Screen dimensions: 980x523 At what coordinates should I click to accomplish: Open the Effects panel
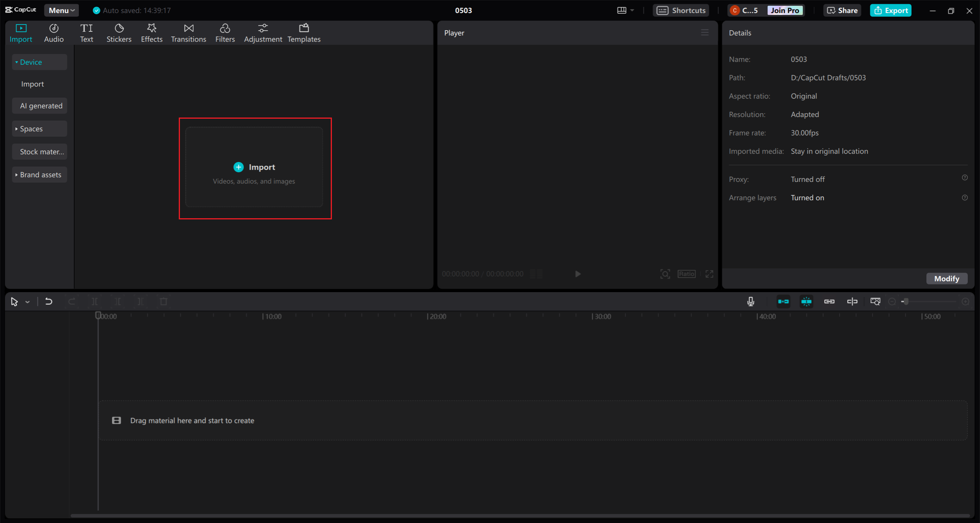(x=152, y=33)
